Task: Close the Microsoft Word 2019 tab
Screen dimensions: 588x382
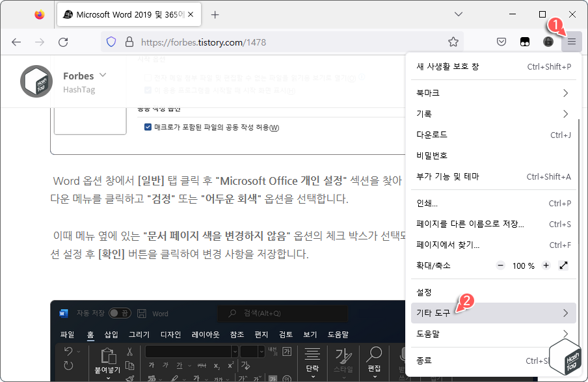Action: tap(191, 14)
